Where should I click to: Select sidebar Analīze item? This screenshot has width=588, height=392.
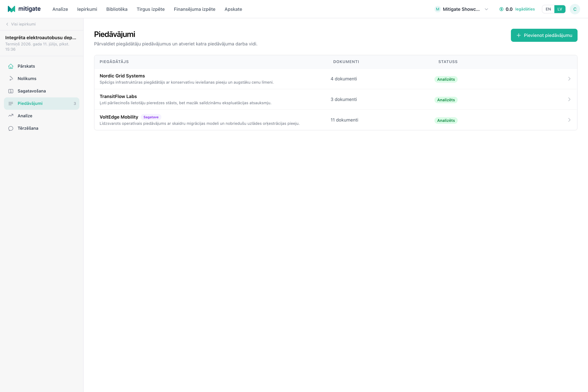[41, 116]
